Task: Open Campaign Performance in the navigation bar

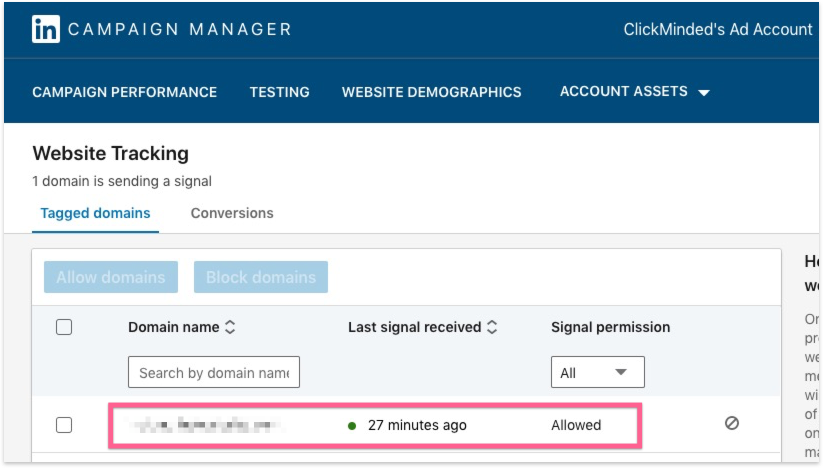Action: [x=124, y=92]
